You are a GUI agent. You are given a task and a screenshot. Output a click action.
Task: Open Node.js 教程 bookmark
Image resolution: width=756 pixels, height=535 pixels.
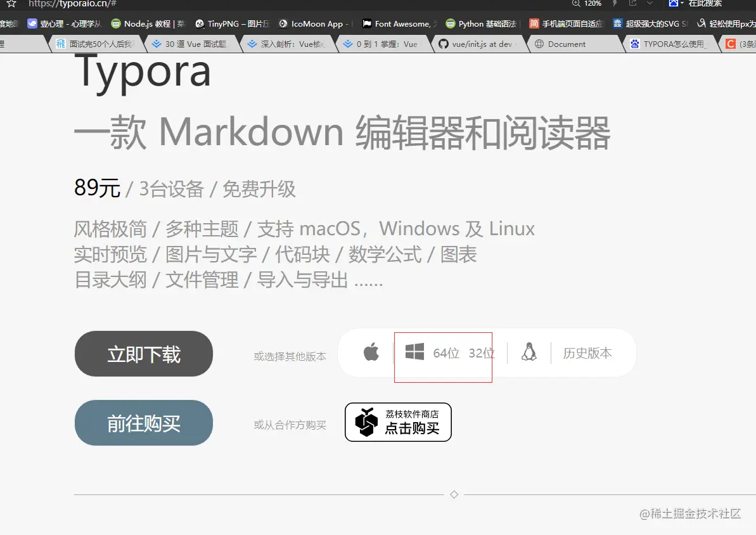(148, 23)
